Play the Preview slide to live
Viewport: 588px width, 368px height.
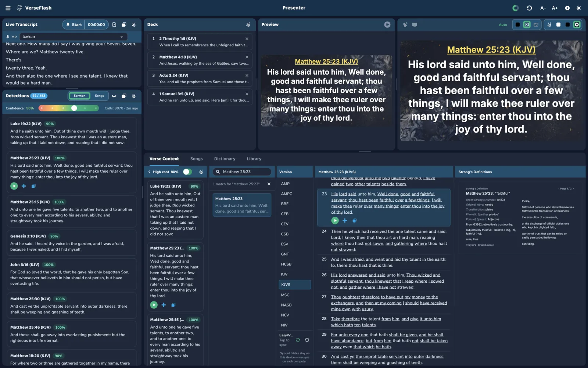coord(387,25)
